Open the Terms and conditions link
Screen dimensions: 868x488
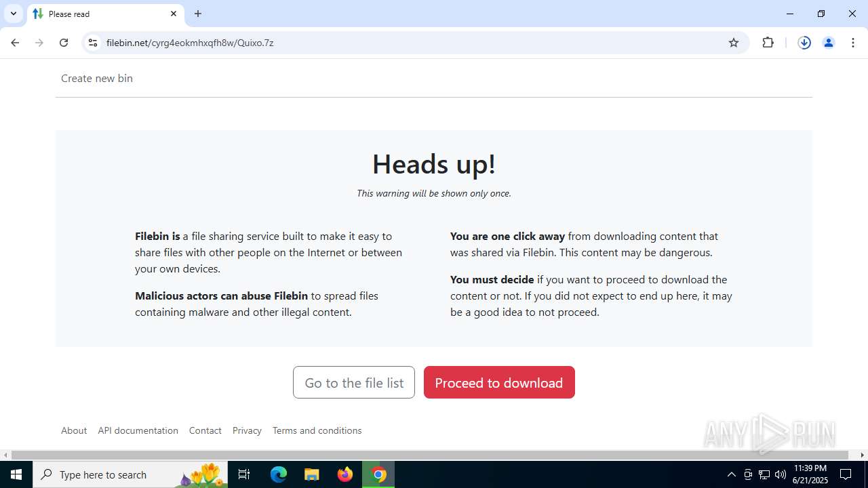click(x=317, y=430)
